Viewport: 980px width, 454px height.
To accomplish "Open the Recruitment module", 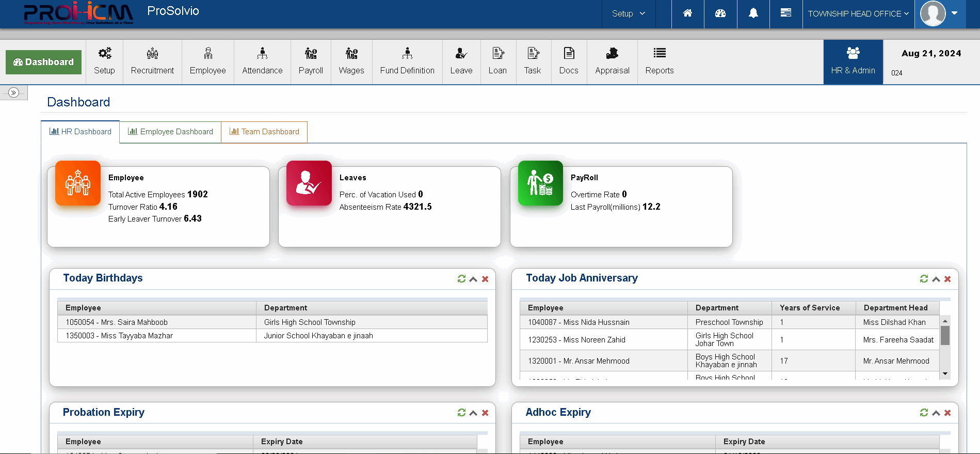I will click(152, 61).
